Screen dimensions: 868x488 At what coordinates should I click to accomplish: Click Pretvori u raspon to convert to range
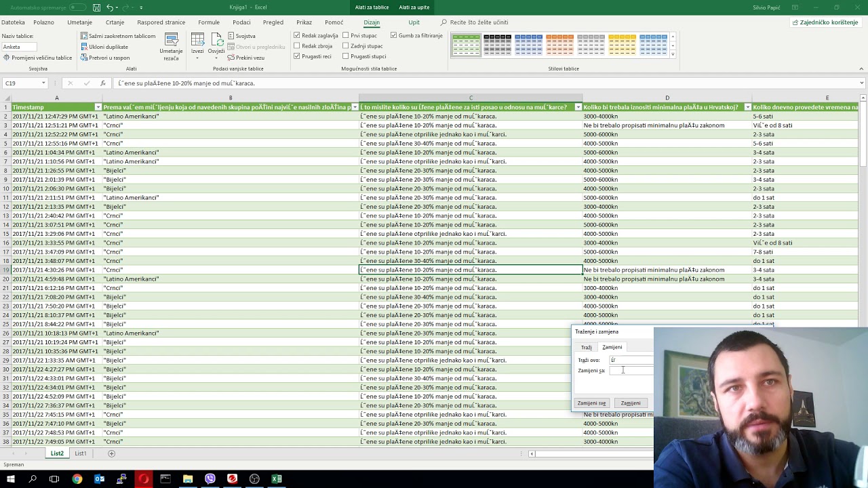(x=105, y=58)
